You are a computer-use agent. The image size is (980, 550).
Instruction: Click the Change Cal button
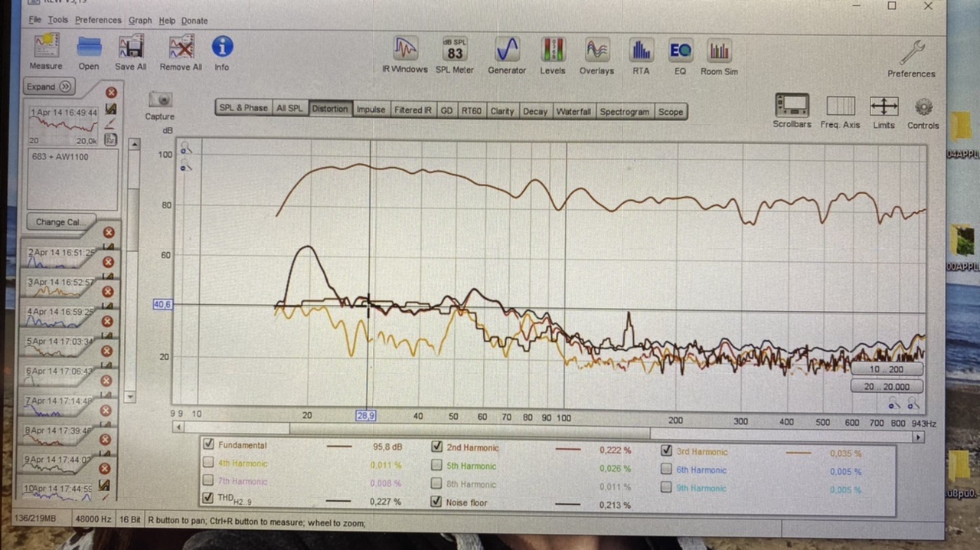click(57, 222)
